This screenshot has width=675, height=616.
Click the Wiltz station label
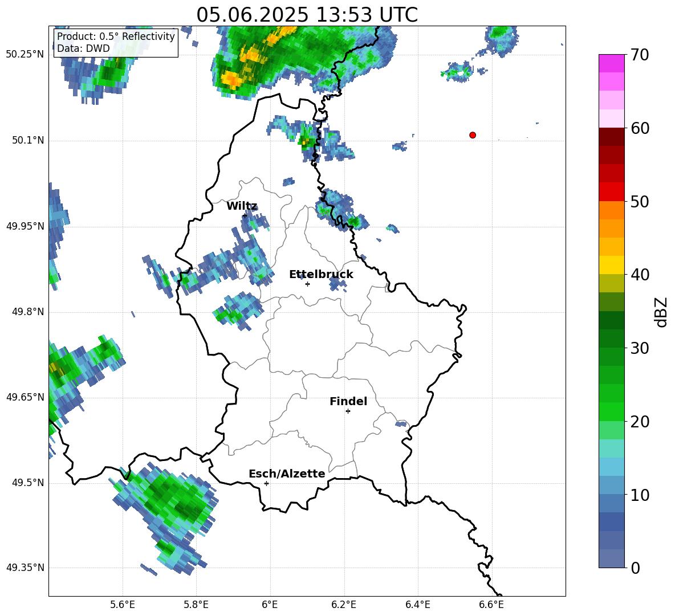[242, 206]
